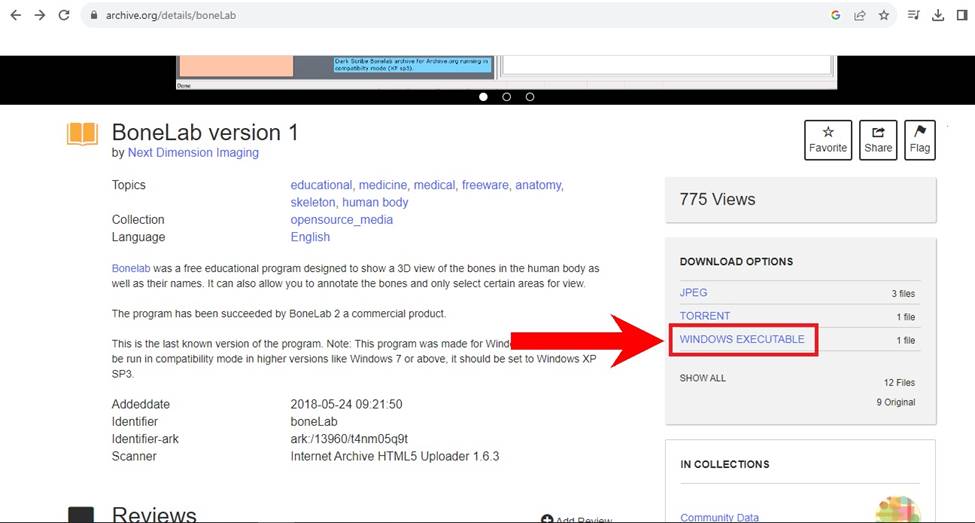Image resolution: width=975 pixels, height=523 pixels.
Task: Download the WINDOWS EXECUTABLE file
Action: point(742,339)
